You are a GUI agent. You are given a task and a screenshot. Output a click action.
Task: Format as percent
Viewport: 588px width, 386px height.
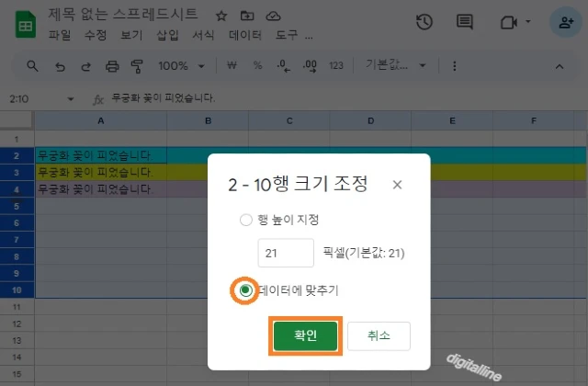point(257,65)
